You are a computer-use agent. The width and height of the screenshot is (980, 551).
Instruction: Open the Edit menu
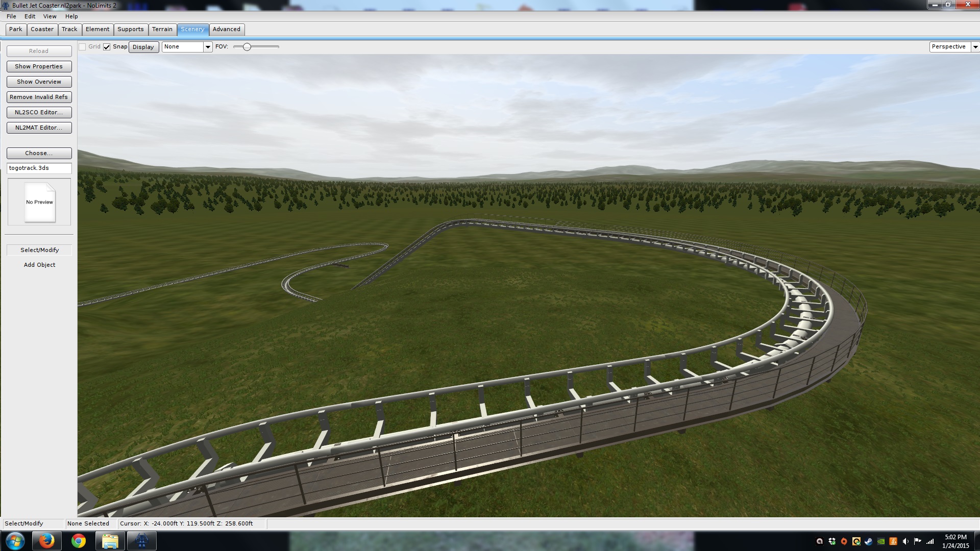30,16
